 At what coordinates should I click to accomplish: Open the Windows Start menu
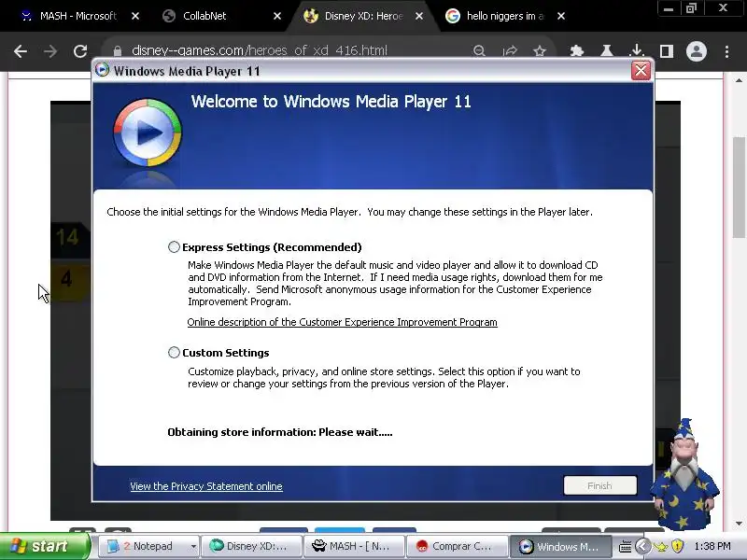45,546
